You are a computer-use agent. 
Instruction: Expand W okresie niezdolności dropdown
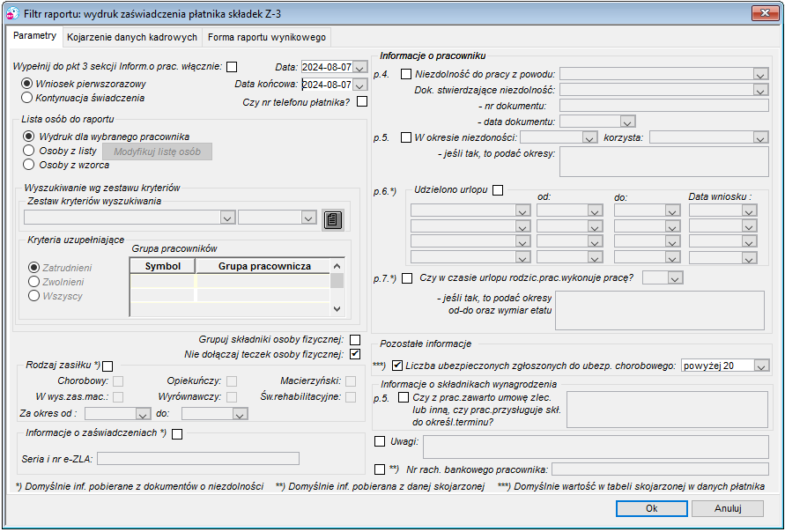(589, 137)
